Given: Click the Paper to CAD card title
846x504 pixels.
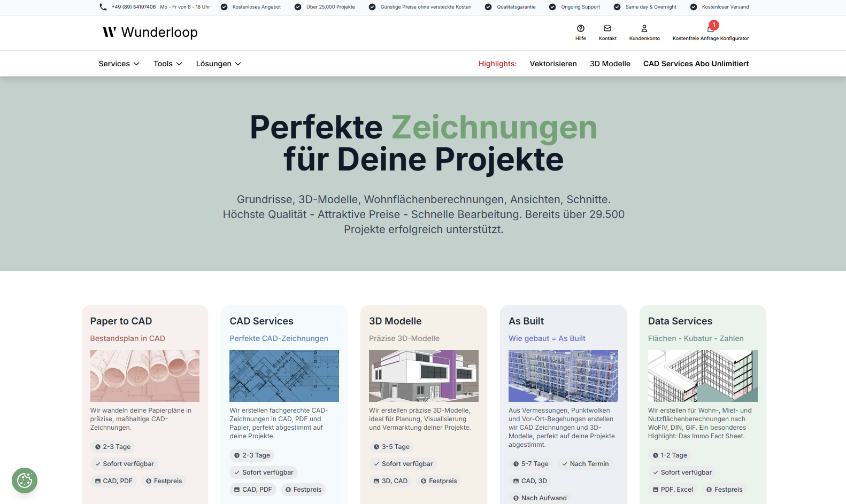Looking at the screenshot, I should coord(121,321).
